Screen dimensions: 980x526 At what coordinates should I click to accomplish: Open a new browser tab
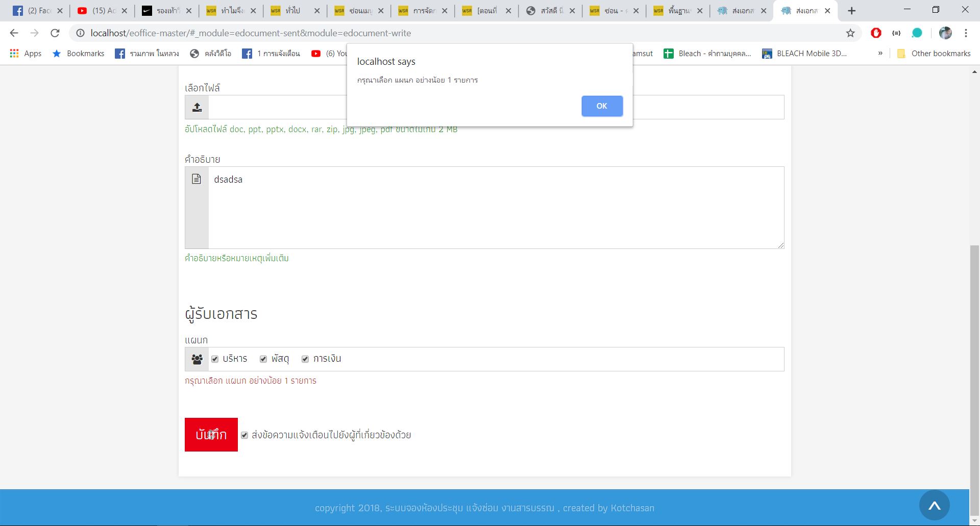coord(851,11)
